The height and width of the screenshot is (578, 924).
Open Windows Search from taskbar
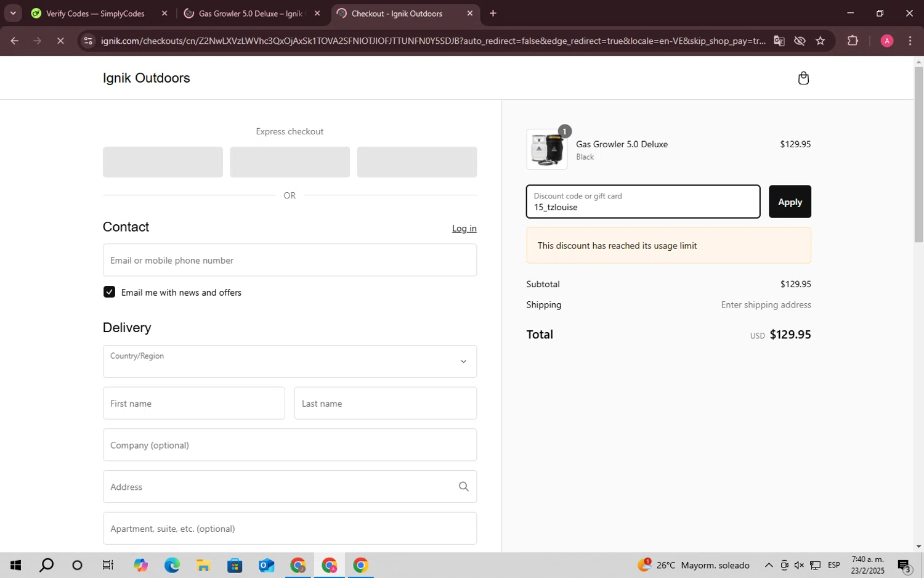pyautogui.click(x=46, y=565)
